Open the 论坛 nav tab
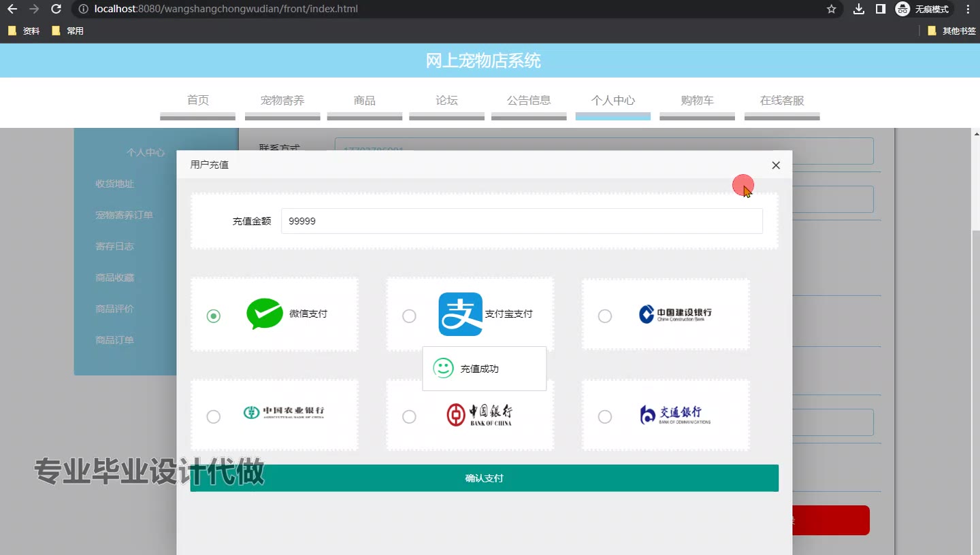The width and height of the screenshot is (980, 555). 446,101
